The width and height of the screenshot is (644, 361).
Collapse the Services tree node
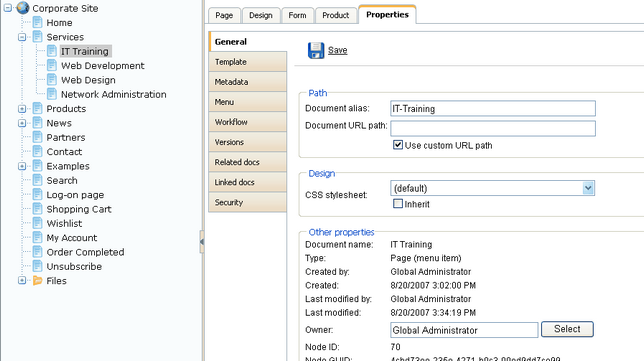pyautogui.click(x=22, y=37)
